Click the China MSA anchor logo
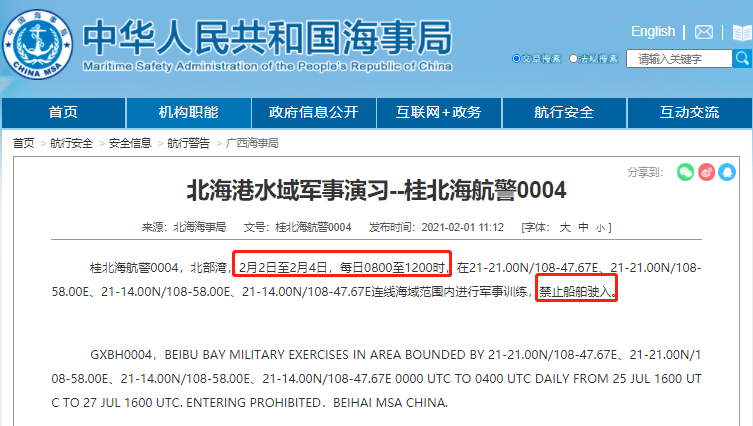The height and width of the screenshot is (426, 753). coord(38,45)
